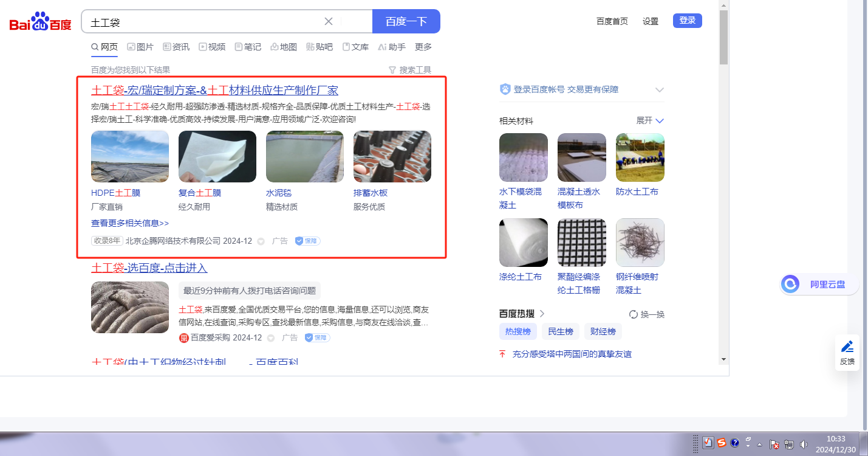Open the 资讯 tab
Viewport: 868px width, 456px height.
(x=176, y=47)
